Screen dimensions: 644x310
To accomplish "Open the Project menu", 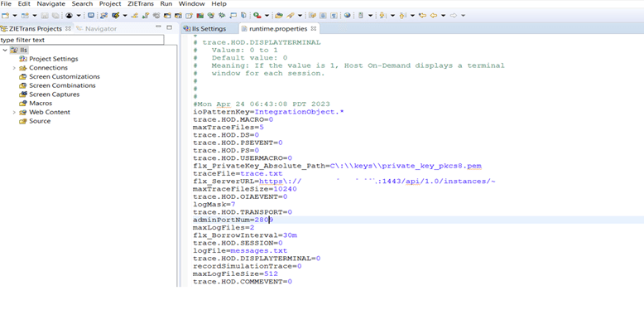I will click(x=110, y=3).
